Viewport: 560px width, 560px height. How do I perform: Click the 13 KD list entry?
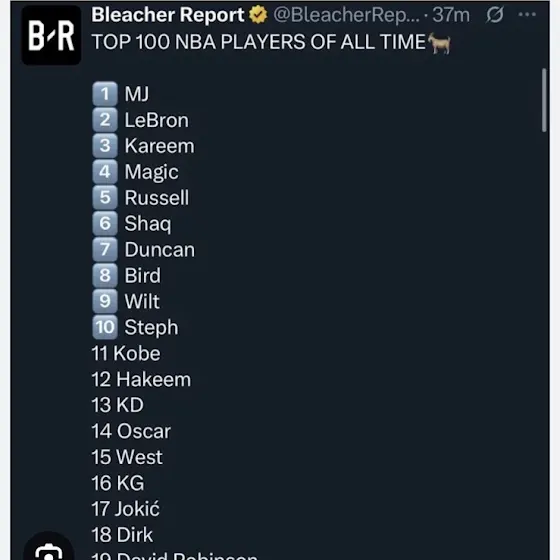click(118, 405)
